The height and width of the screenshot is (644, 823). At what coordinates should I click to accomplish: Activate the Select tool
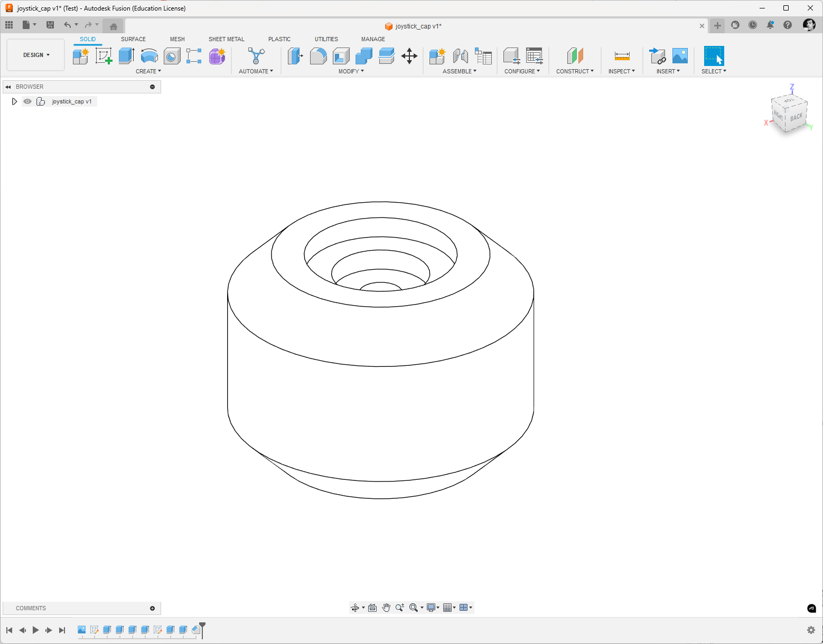tap(714, 56)
